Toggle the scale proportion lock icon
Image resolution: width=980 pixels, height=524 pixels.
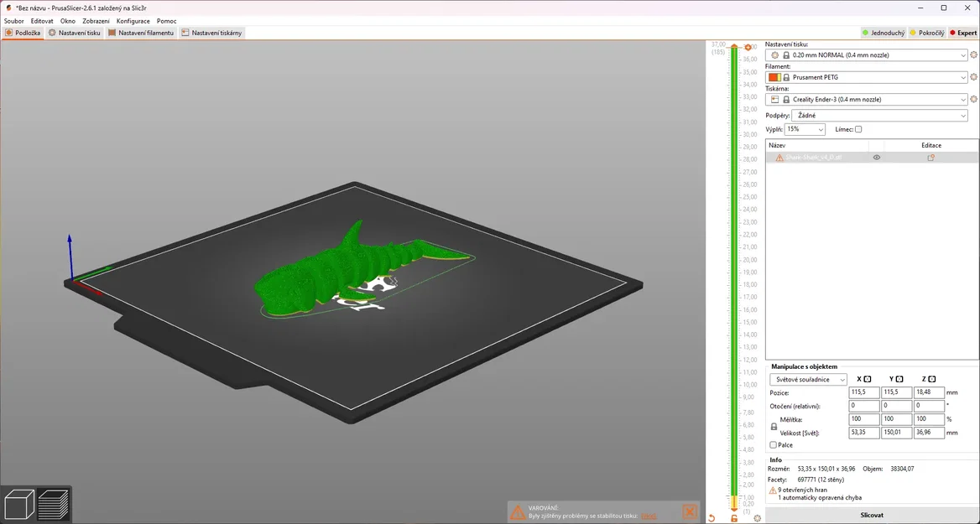tap(774, 427)
